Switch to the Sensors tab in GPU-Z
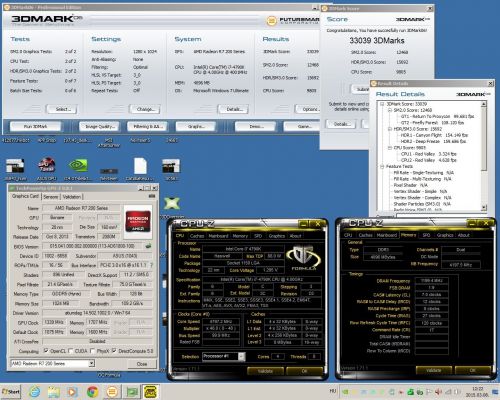500x400 pixels. 51,197
